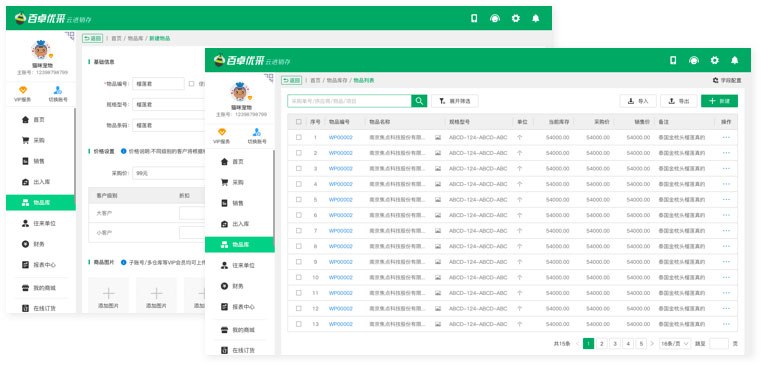Open more actions dots for row 13
The image size is (761, 365).
pos(726,324)
